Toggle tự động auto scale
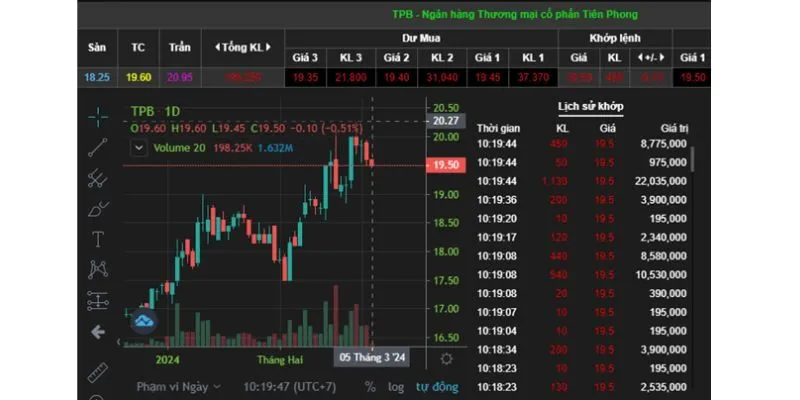The height and width of the screenshot is (400, 800). point(437,387)
